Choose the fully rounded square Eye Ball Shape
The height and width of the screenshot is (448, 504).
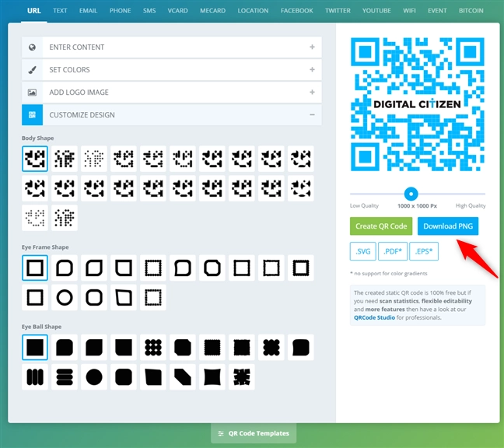click(x=124, y=376)
